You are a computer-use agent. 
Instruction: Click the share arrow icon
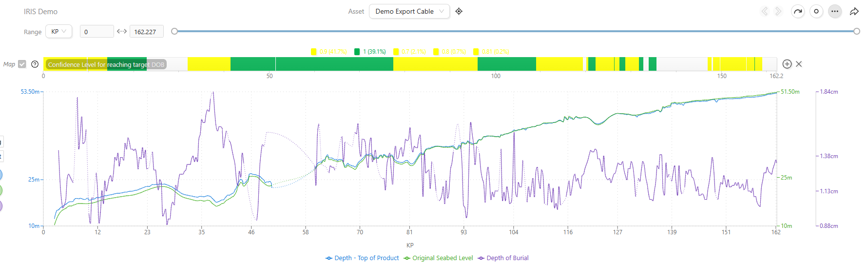pos(854,11)
